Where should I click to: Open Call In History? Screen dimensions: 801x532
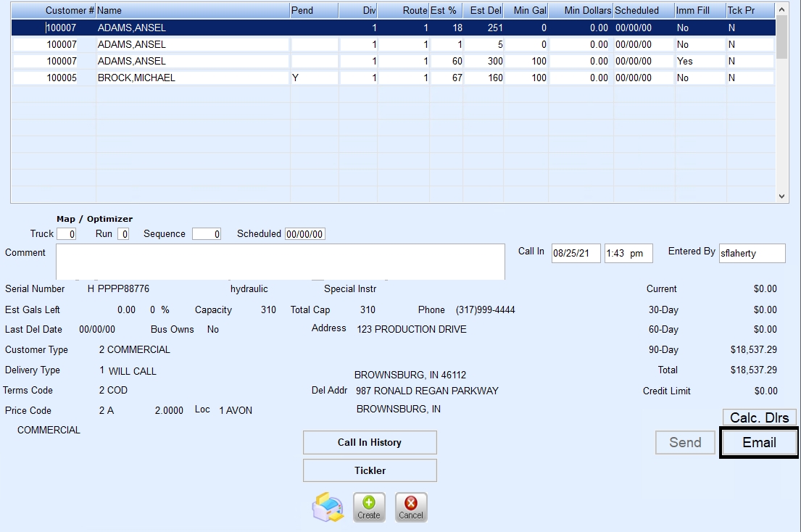370,443
